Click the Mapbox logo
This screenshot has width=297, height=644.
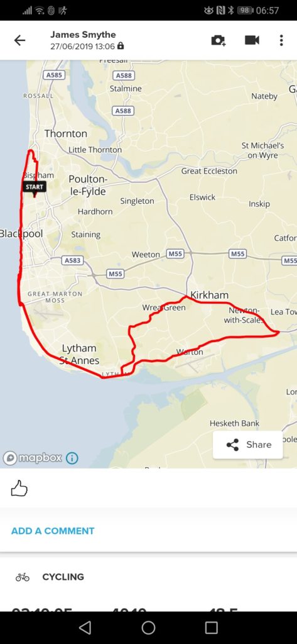pos(33,458)
